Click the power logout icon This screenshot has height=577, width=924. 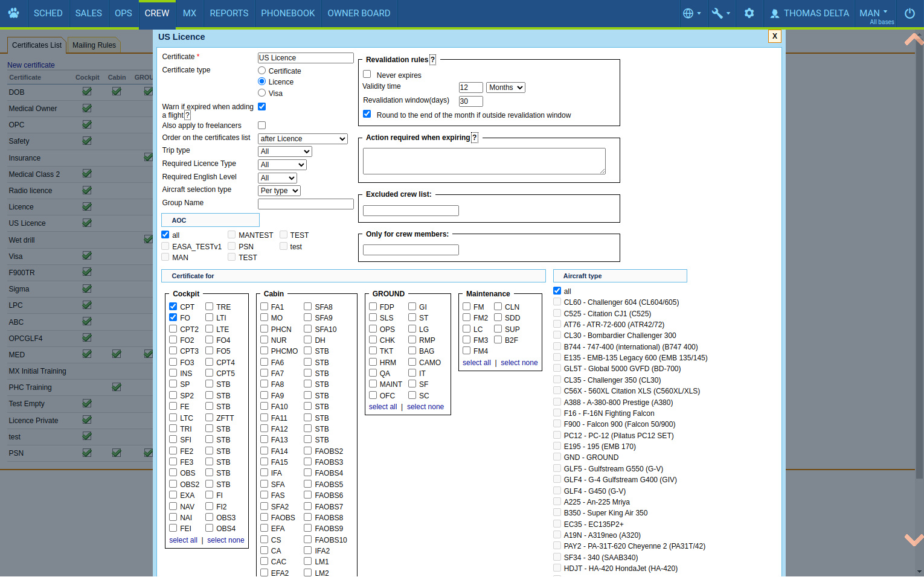point(910,13)
